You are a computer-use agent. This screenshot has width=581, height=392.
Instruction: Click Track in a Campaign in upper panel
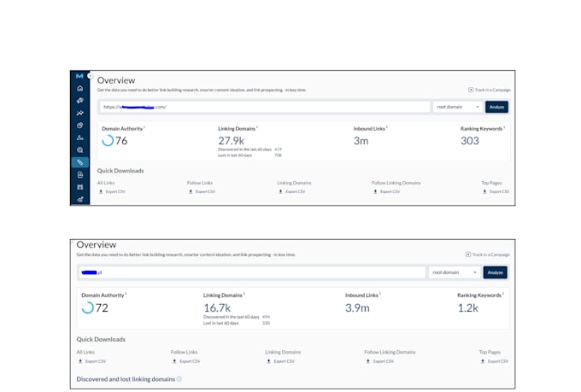489,90
